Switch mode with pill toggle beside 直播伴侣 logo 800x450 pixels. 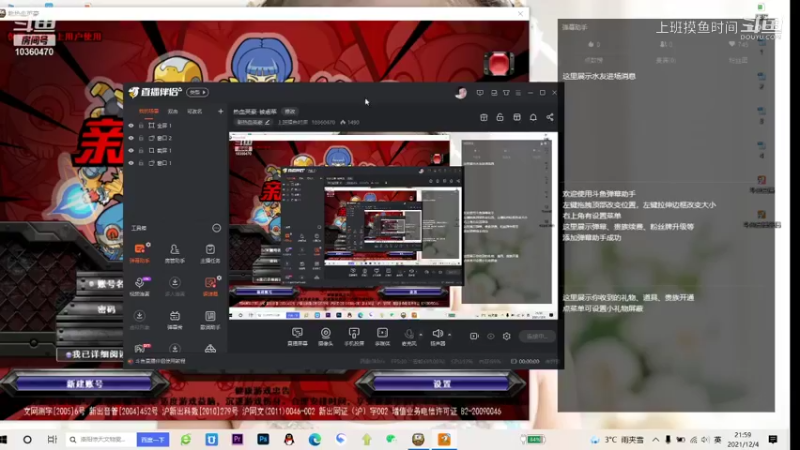(197, 92)
